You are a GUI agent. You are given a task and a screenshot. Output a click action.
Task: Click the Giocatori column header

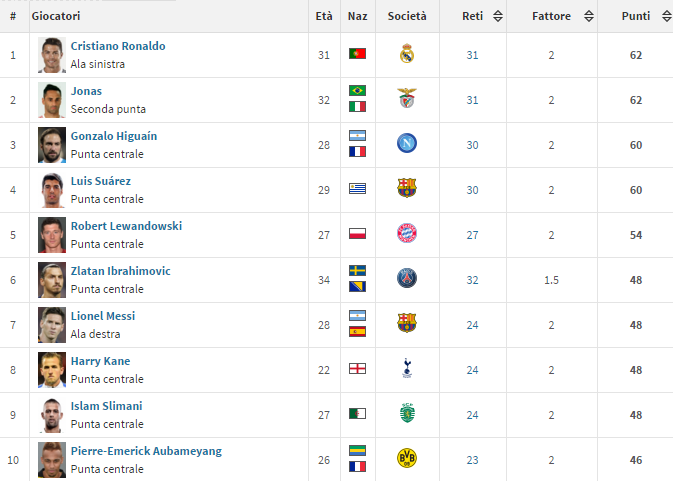click(56, 16)
